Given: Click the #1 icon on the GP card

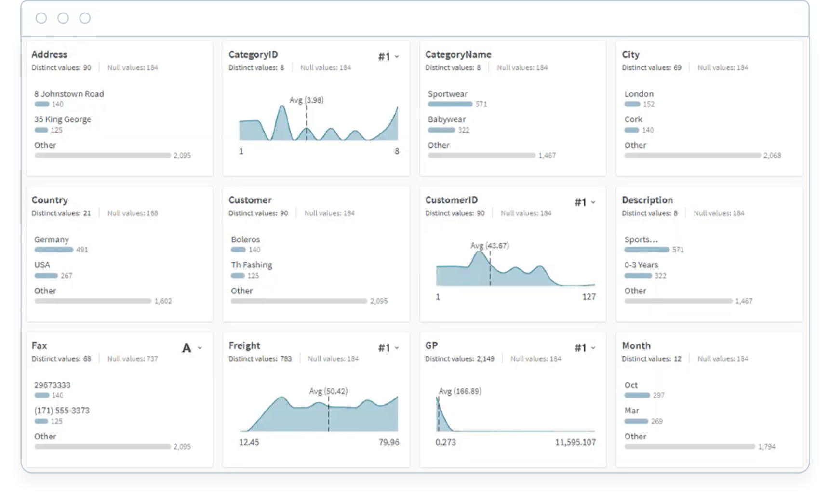Looking at the screenshot, I should (x=581, y=347).
